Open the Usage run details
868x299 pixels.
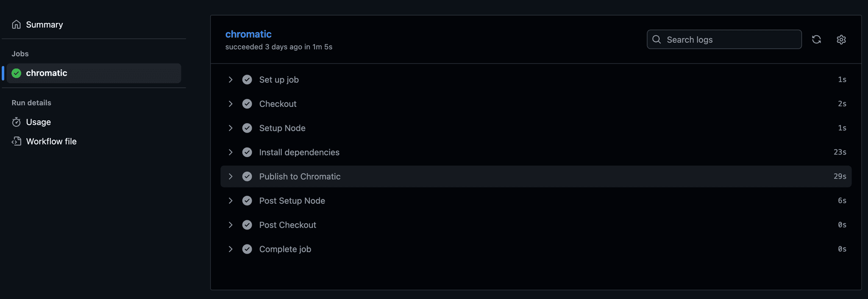[x=39, y=122]
